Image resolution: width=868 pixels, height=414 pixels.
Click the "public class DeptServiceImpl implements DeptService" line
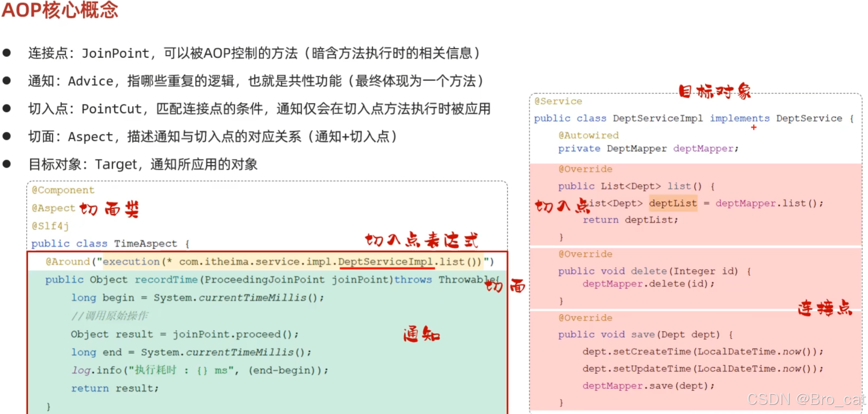694,118
